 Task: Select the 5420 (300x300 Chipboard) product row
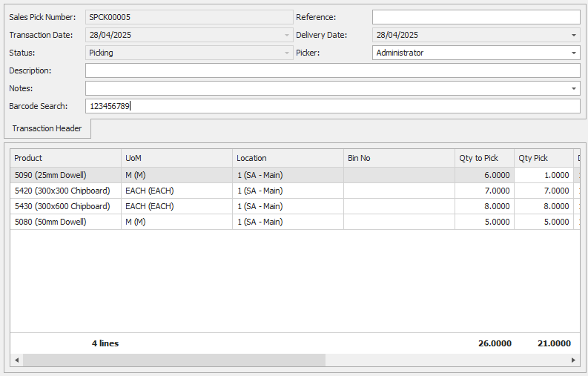[x=65, y=191]
